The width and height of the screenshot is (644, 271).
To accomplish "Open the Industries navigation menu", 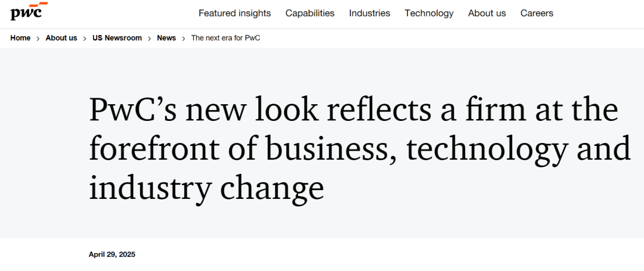I will pyautogui.click(x=370, y=13).
